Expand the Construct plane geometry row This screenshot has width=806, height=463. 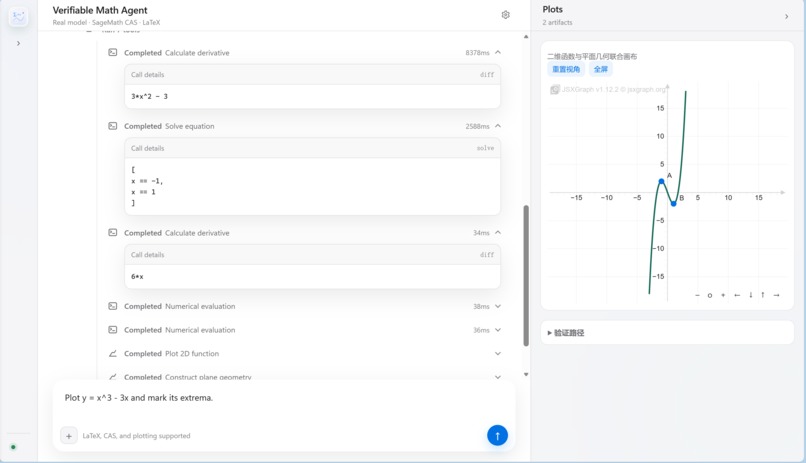click(498, 377)
